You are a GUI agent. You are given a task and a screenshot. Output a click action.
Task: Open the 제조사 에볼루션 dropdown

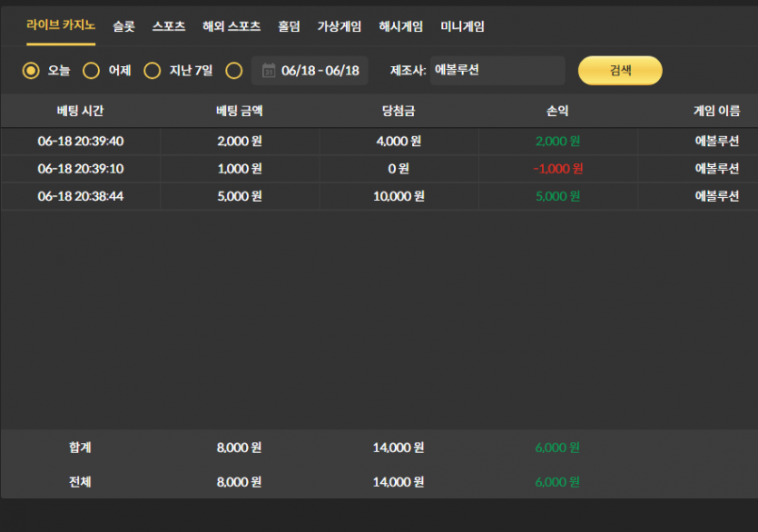click(x=497, y=71)
